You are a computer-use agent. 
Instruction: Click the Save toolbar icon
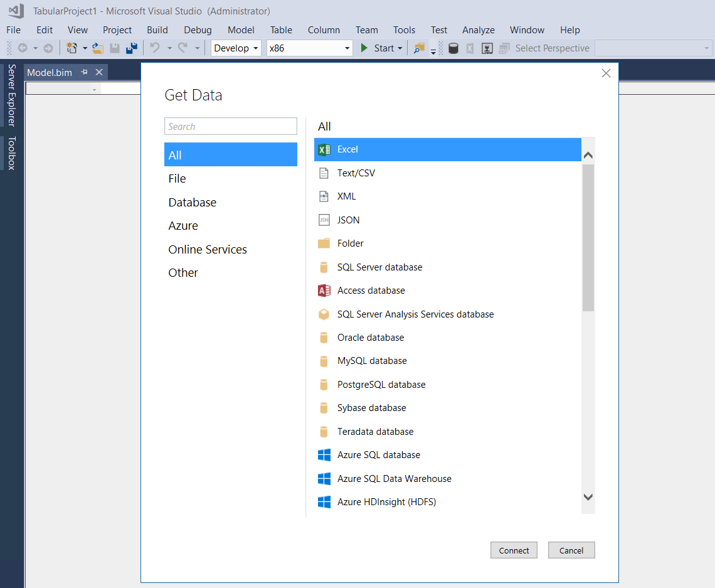pyautogui.click(x=114, y=48)
